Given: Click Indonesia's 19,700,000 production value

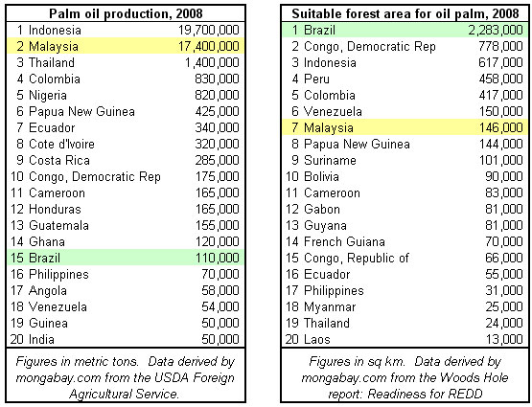Looking at the screenshot, I should click(x=208, y=30).
